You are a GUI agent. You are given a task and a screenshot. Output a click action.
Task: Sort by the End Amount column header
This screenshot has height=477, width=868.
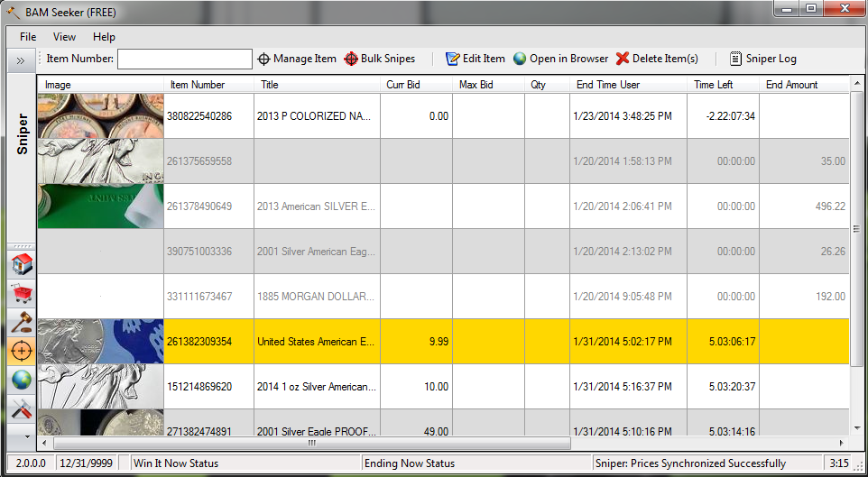[804, 85]
